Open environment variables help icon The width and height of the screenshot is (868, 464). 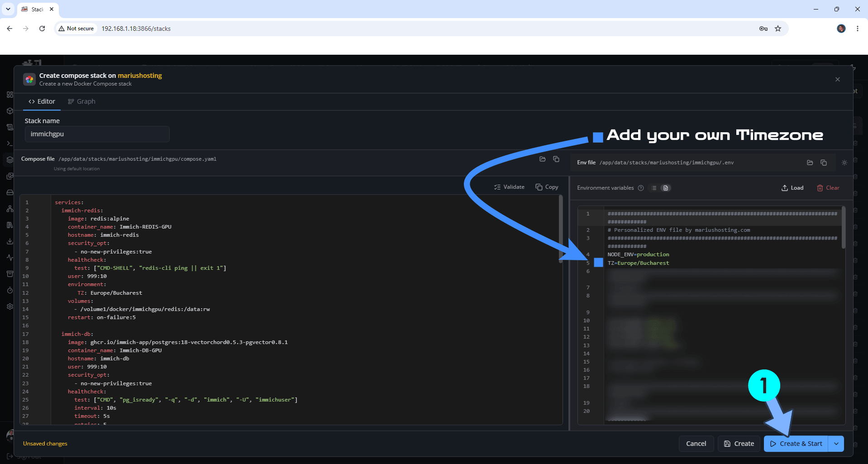point(641,188)
